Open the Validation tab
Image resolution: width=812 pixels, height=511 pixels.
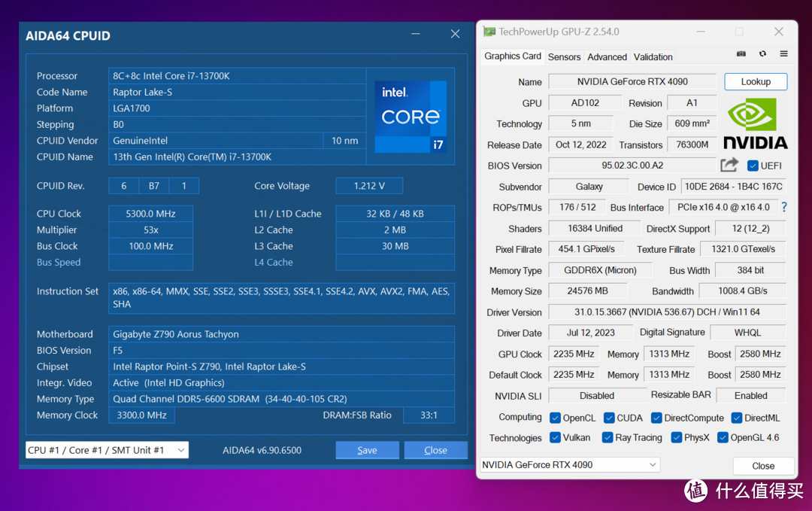tap(653, 57)
